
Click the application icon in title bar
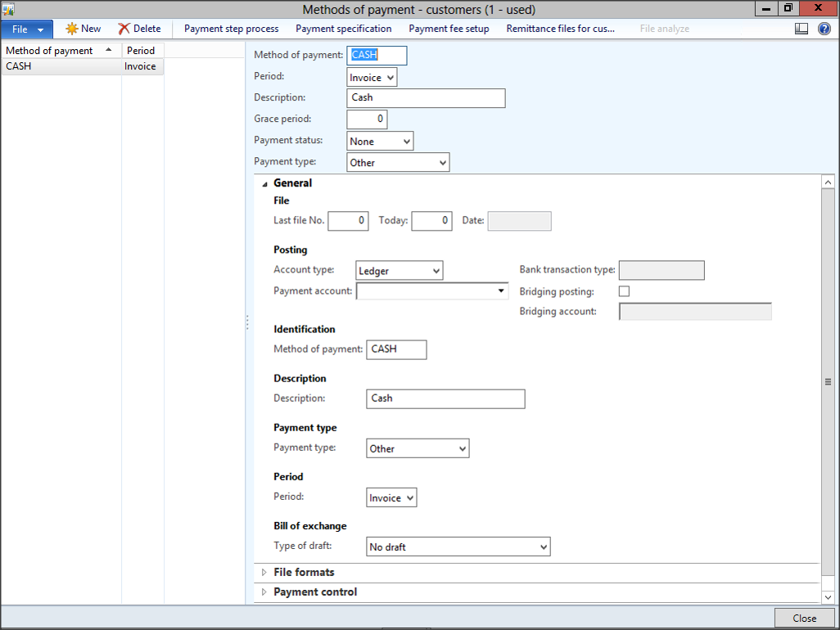8,9
